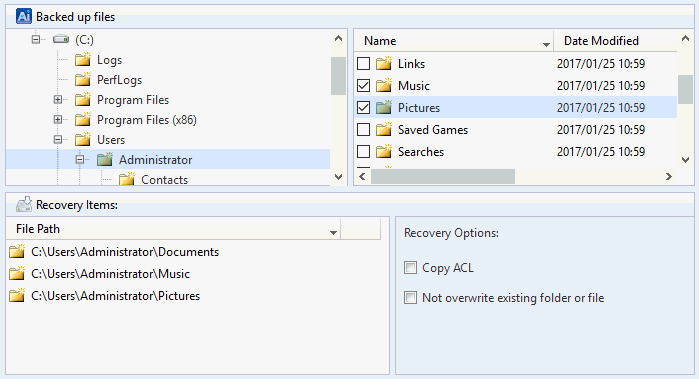
Task: Click the Program Files (x86) folder icon
Action: [83, 119]
